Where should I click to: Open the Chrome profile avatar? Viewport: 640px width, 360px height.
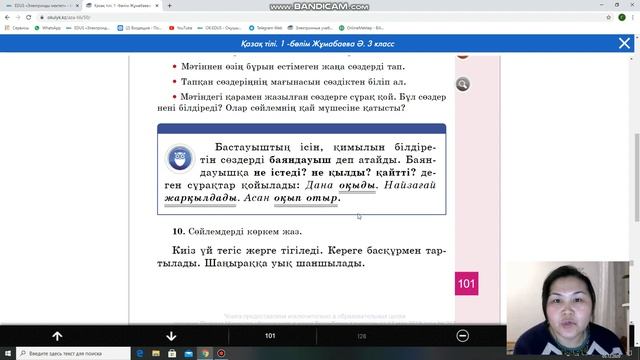pyautogui.click(x=622, y=17)
